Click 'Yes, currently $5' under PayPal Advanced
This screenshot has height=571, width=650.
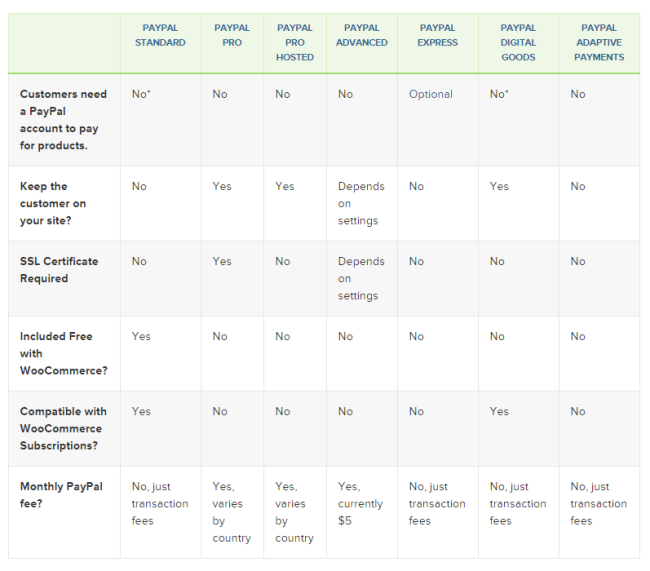coord(360,503)
